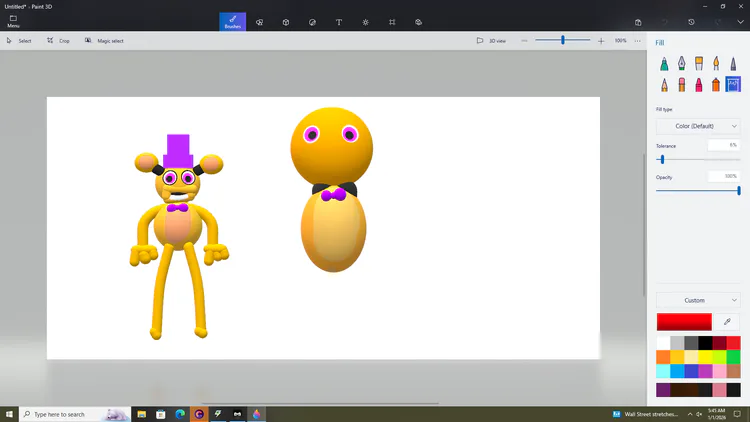The image size is (750, 422).
Task: Select the Marker brush
Action: click(x=664, y=64)
